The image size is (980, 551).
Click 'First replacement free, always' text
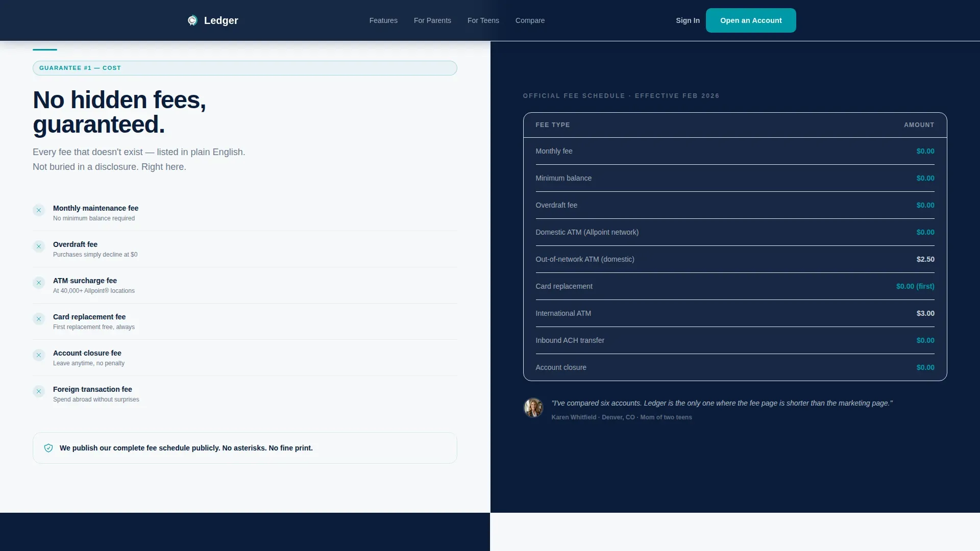(94, 327)
